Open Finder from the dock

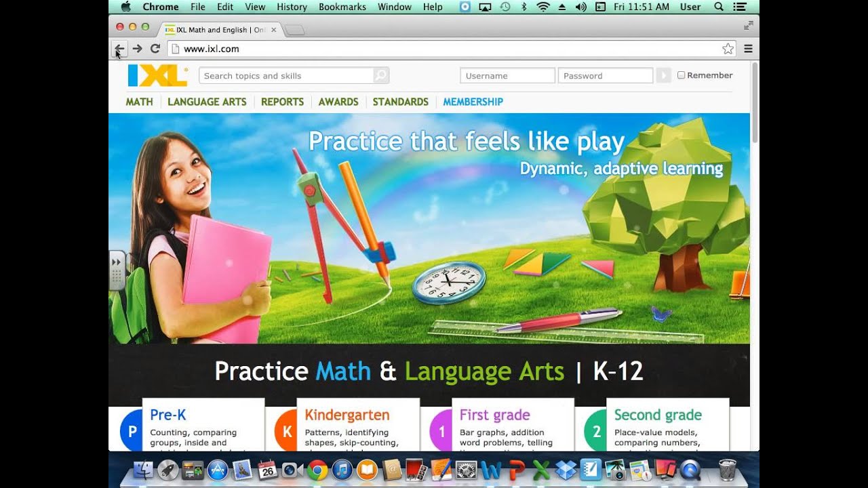click(x=144, y=470)
